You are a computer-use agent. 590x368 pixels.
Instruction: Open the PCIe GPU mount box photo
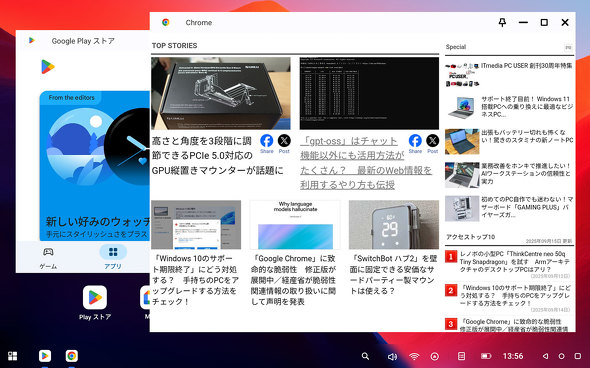[221, 93]
